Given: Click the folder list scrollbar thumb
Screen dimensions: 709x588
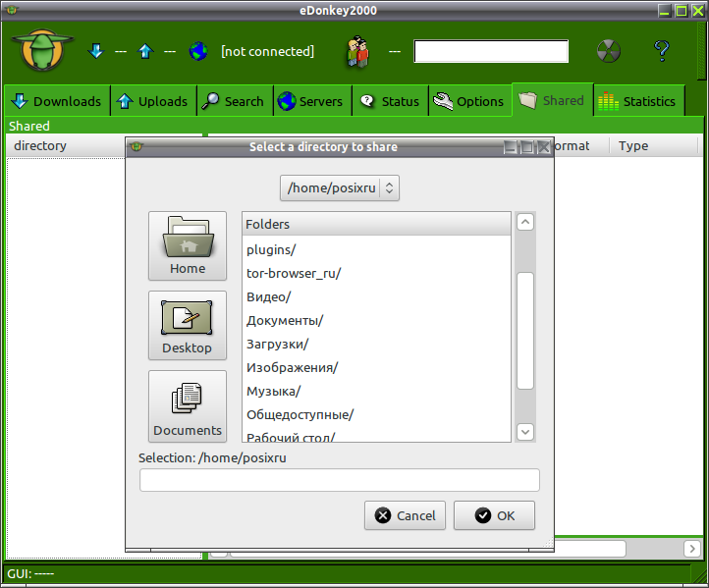Looking at the screenshot, I should [x=525, y=331].
